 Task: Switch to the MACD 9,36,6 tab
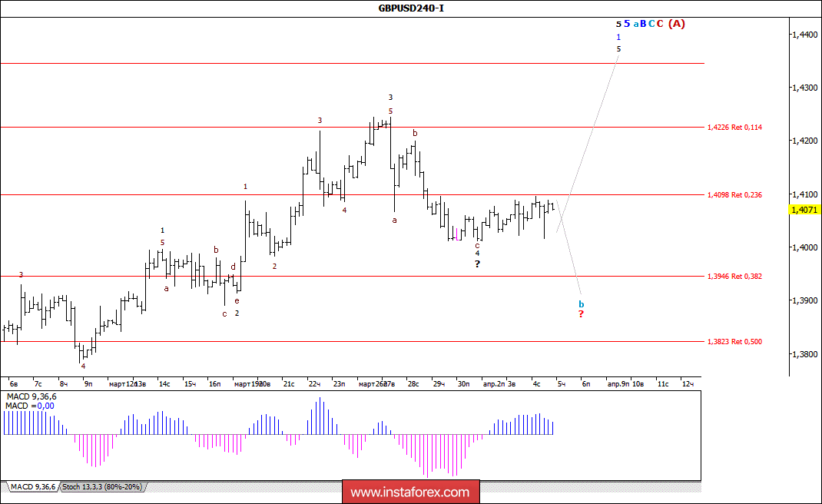pyautogui.click(x=32, y=487)
